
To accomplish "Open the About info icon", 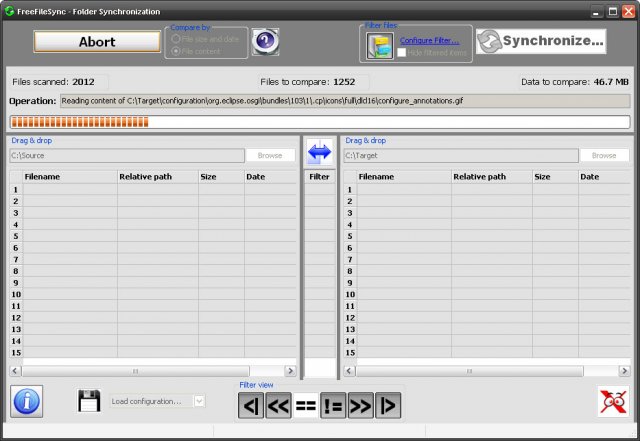I will [x=26, y=400].
